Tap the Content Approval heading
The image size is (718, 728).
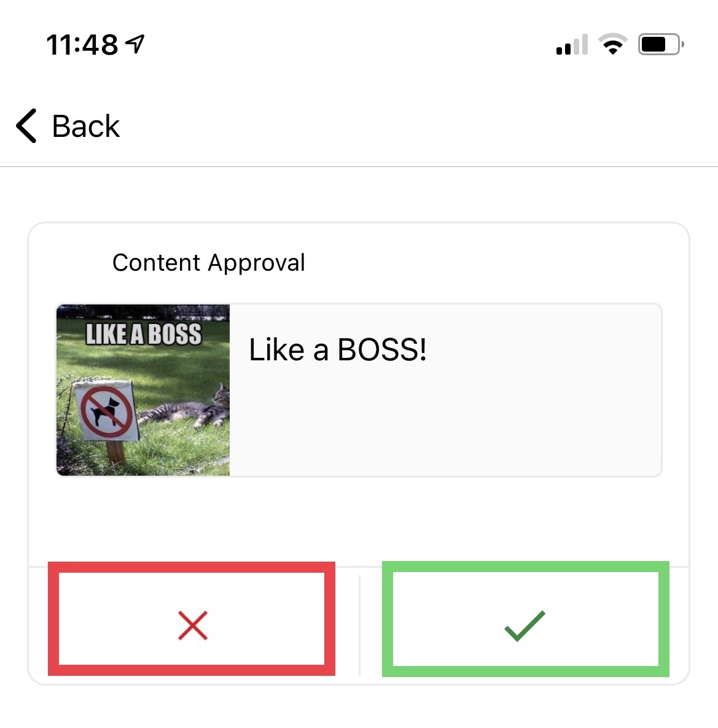(209, 262)
